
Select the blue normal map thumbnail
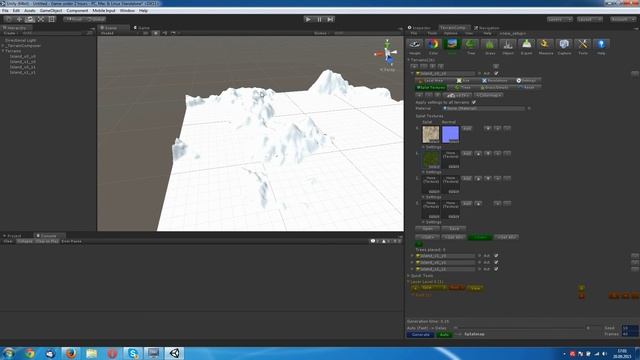(x=451, y=134)
